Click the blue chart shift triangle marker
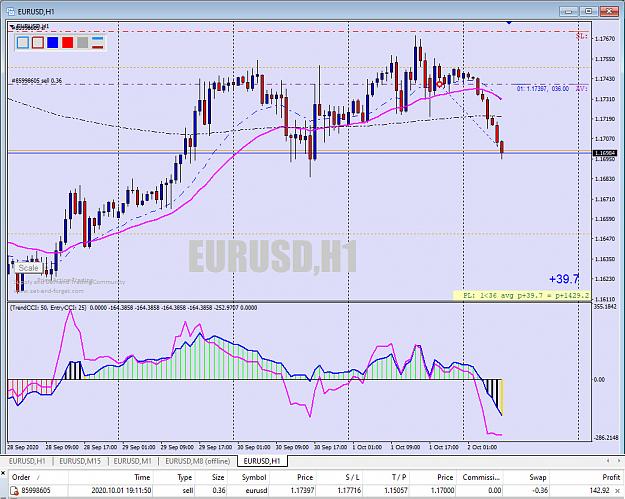 509,22
